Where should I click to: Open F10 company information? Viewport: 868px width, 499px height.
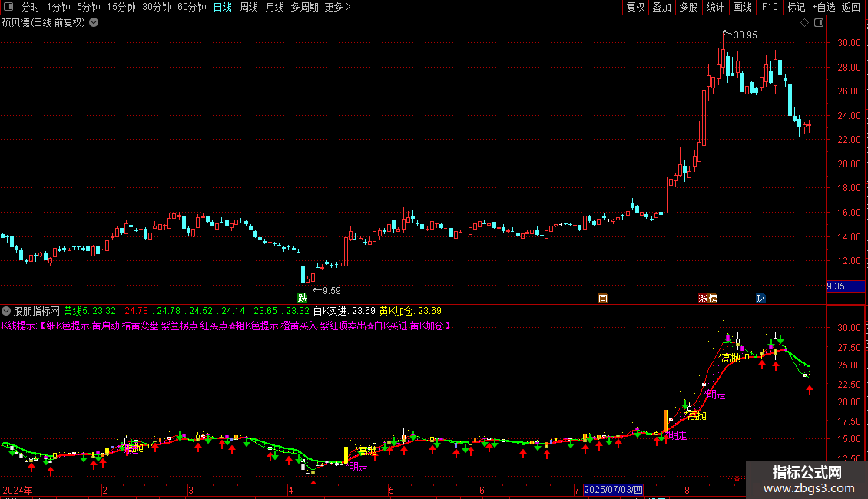[770, 7]
